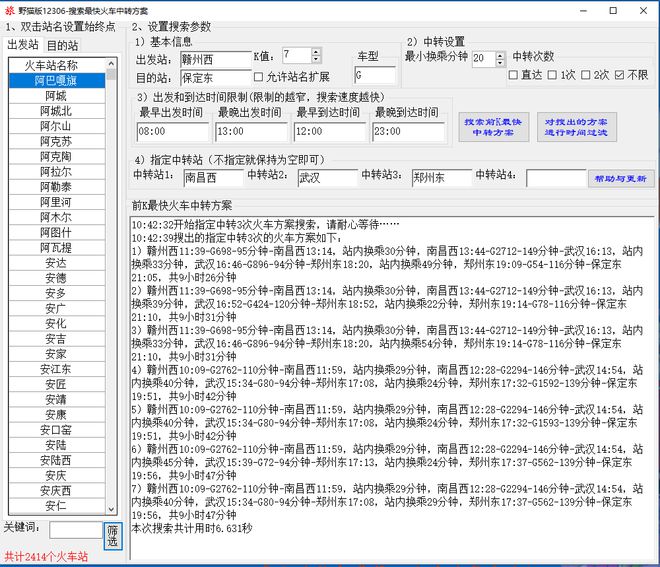Select station 安吉 in list

pos(57,339)
